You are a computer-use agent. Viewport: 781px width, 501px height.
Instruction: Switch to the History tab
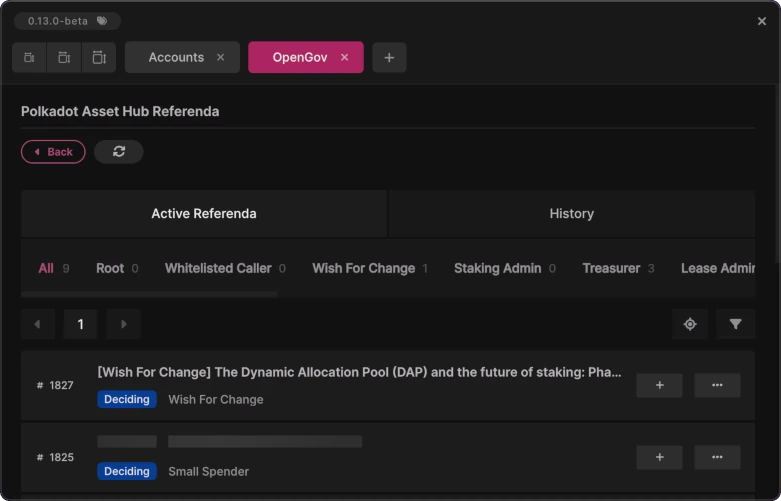pyautogui.click(x=571, y=214)
